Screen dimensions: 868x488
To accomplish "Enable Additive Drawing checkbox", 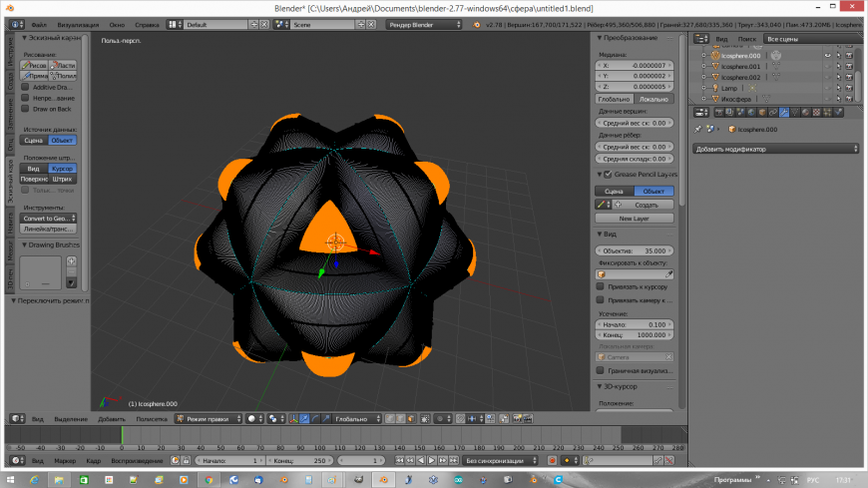I will tap(25, 87).
